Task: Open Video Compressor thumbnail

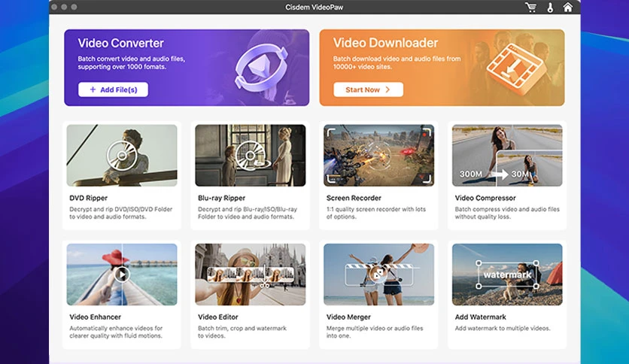Action: (507, 155)
